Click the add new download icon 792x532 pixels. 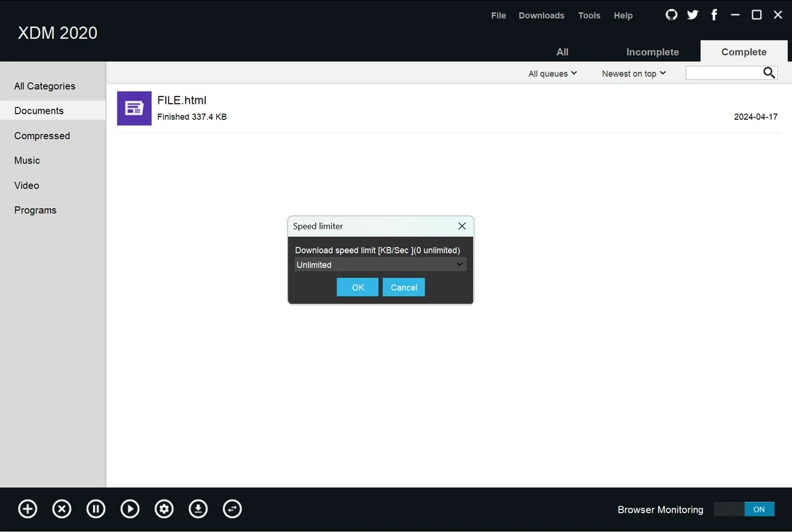[x=28, y=509]
